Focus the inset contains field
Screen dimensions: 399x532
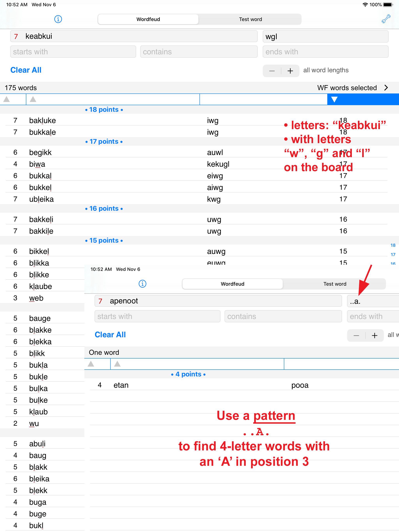coord(283,316)
